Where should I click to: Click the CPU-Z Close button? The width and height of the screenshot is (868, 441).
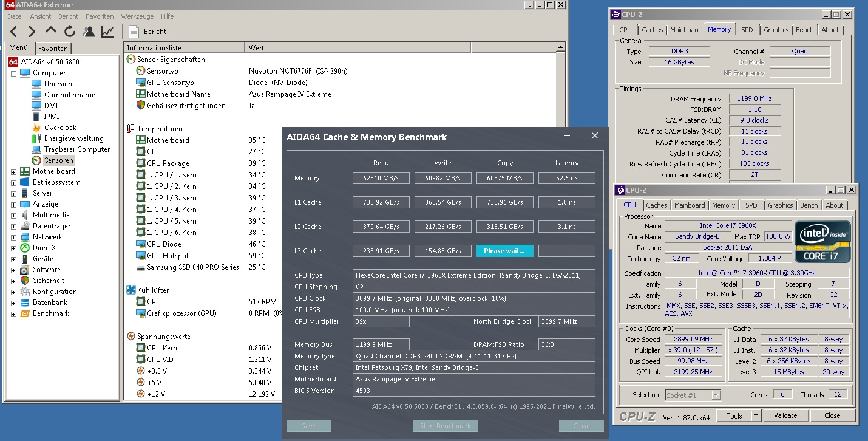[x=832, y=415]
